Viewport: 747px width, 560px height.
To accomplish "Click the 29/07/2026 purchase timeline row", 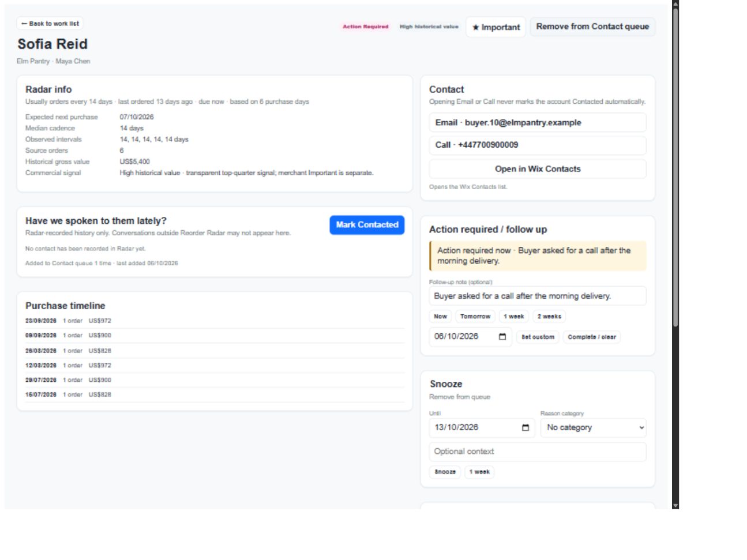I will tap(215, 380).
